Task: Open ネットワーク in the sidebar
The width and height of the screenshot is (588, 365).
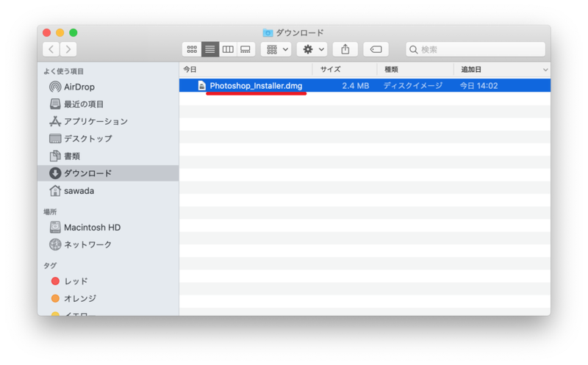Action: tap(108, 245)
